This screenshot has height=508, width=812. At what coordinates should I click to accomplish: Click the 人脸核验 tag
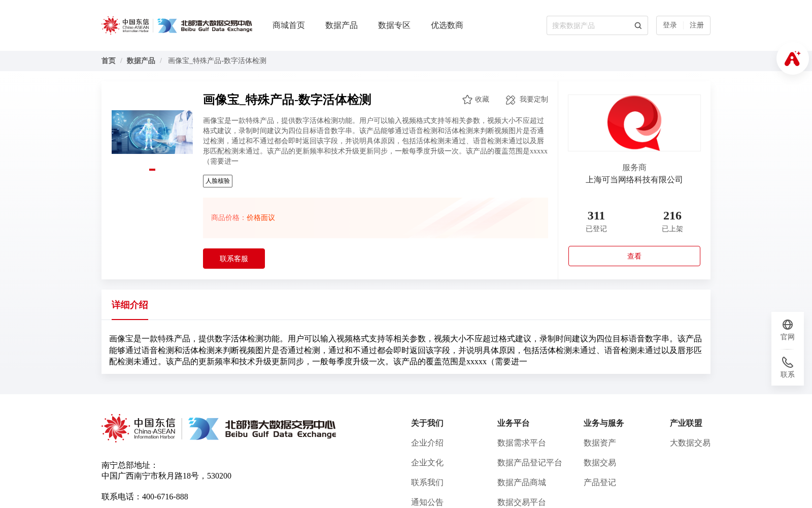[218, 181]
